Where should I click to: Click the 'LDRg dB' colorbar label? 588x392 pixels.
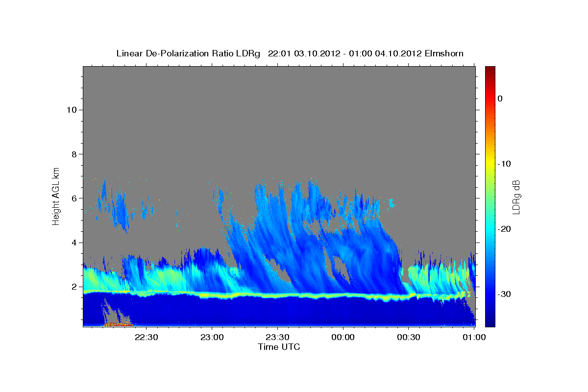(x=515, y=196)
